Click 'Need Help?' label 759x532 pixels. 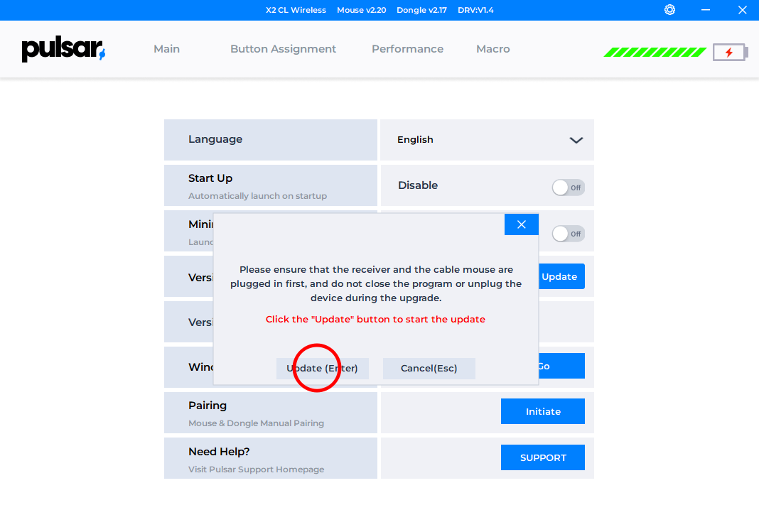coord(219,452)
